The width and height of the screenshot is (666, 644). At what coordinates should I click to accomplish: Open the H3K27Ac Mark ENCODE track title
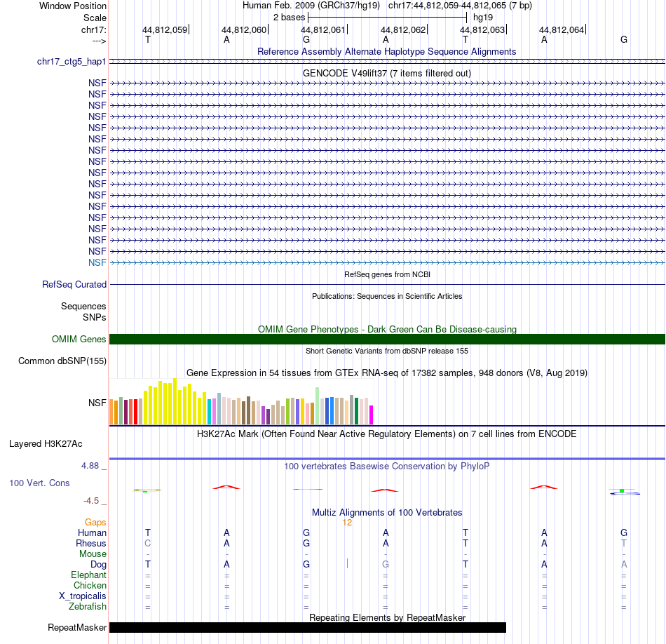[387, 434]
